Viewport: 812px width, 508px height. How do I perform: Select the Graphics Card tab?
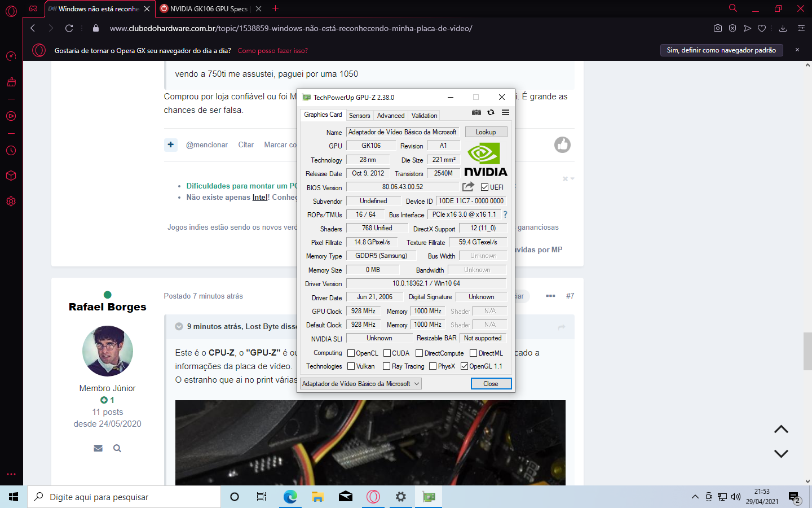tap(323, 115)
